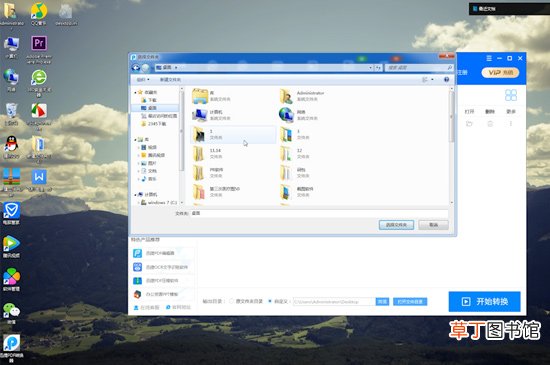The image size is (550, 365).
Task: Open the QQ penguin desktop icon
Action: click(x=12, y=147)
